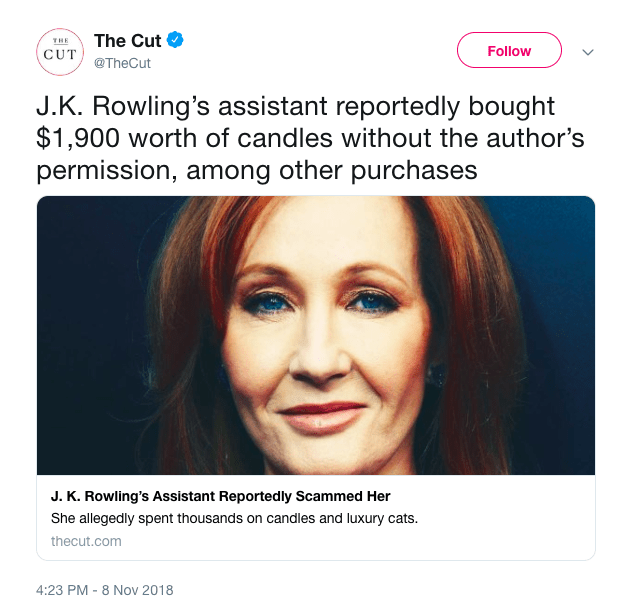Viewport: 629px width, 601px height.
Task: Open headline 'J. K. Rowling's Assistant Reportedly Scammed Her'
Action: click(x=220, y=496)
